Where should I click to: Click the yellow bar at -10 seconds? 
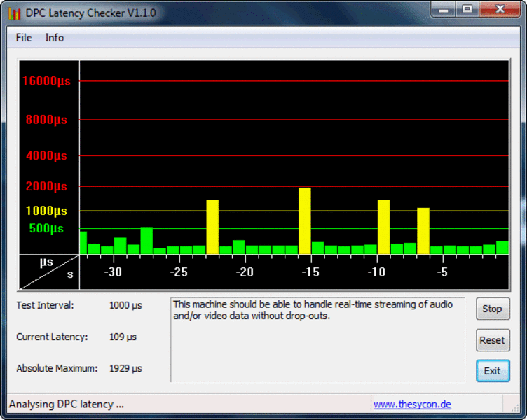(x=384, y=227)
